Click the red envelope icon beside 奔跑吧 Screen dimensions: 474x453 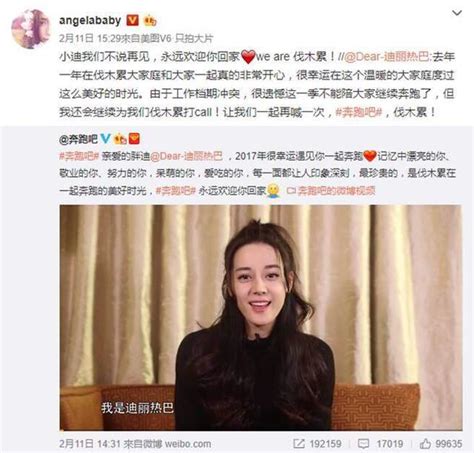coord(134,139)
